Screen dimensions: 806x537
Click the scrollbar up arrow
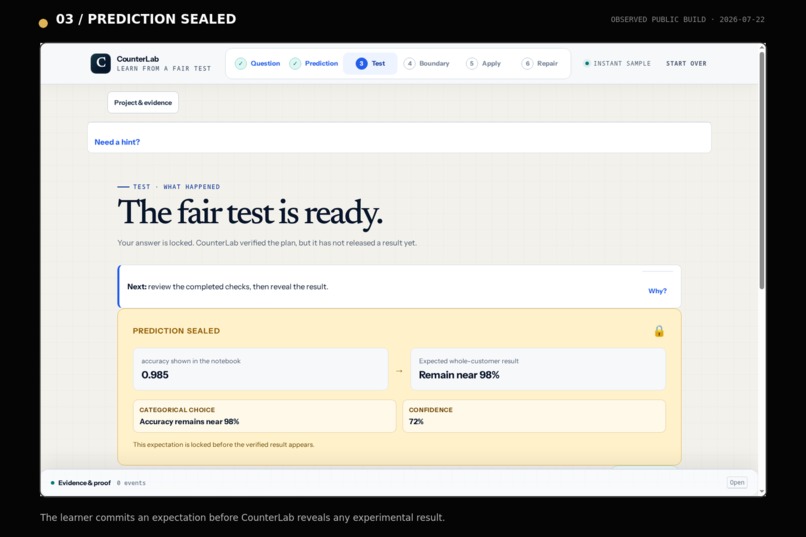tap(762, 47)
